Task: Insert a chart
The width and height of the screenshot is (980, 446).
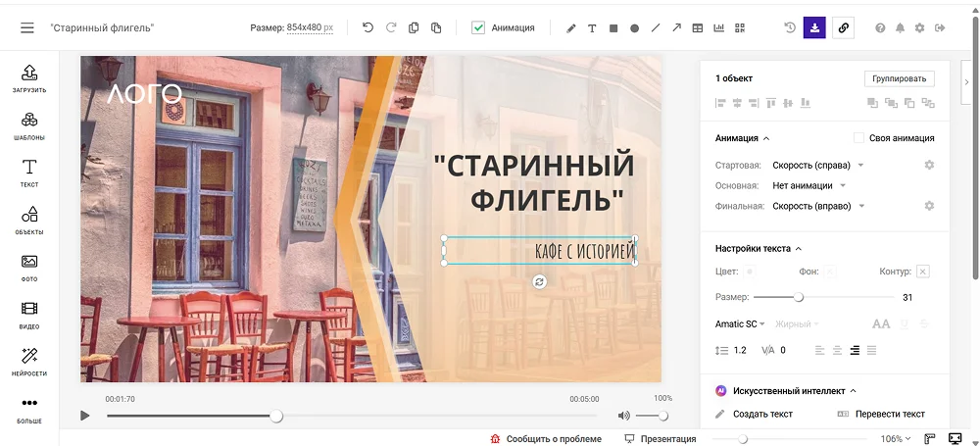Action: (718, 28)
